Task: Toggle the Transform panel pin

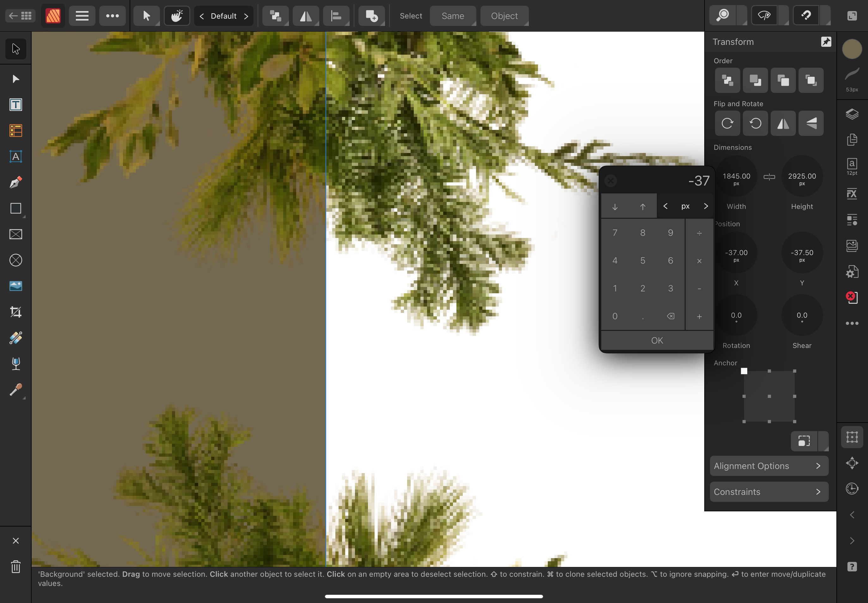Action: 826,42
